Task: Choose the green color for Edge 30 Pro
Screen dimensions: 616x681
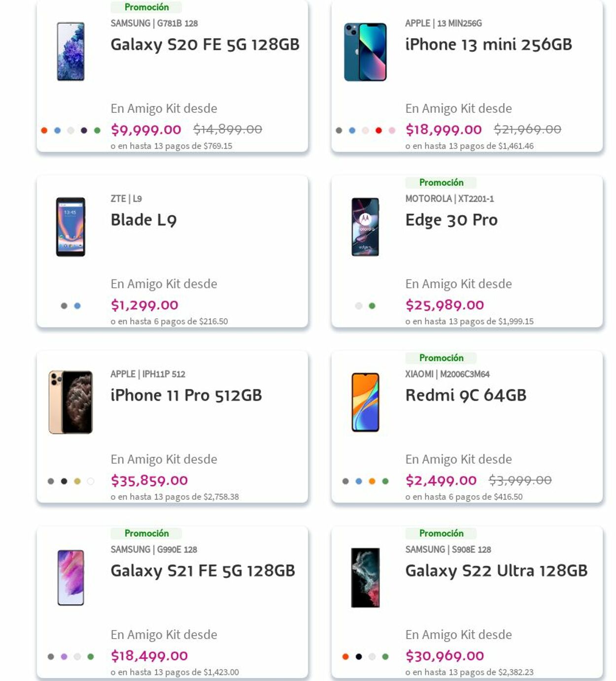Action: (372, 306)
